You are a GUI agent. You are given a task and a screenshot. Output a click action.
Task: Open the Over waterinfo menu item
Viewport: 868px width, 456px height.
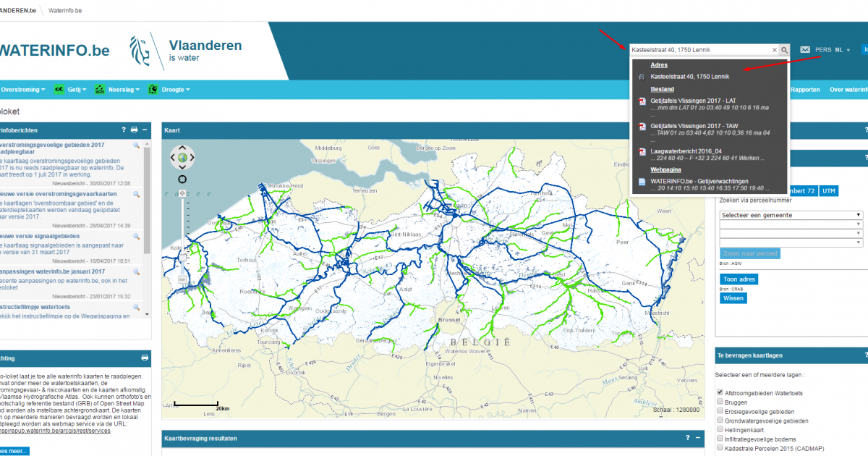848,90
